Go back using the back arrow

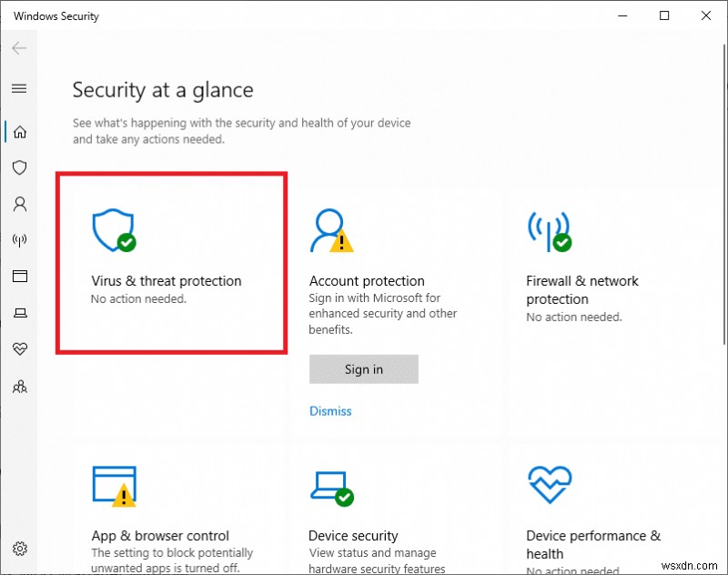pos(19,48)
